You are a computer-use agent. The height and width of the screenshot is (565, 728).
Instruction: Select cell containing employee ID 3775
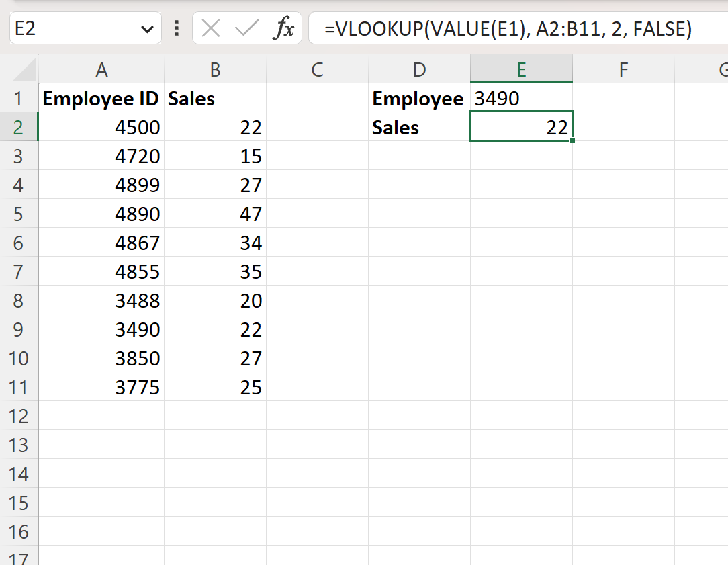[x=101, y=387]
